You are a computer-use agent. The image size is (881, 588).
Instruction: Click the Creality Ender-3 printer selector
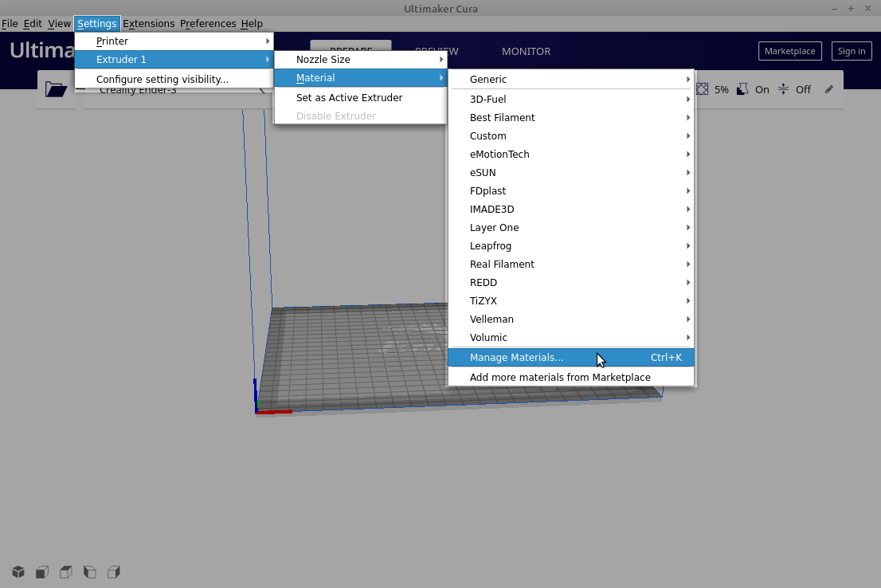coord(178,90)
